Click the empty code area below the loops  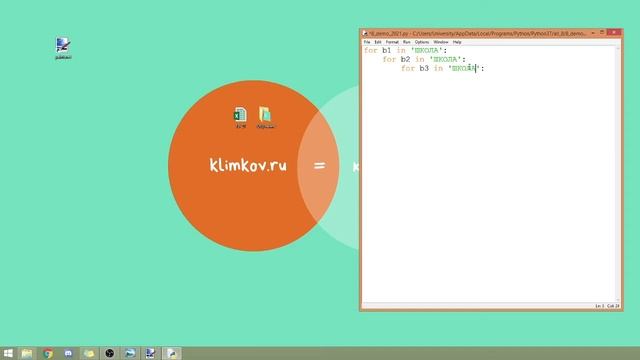coord(488,188)
